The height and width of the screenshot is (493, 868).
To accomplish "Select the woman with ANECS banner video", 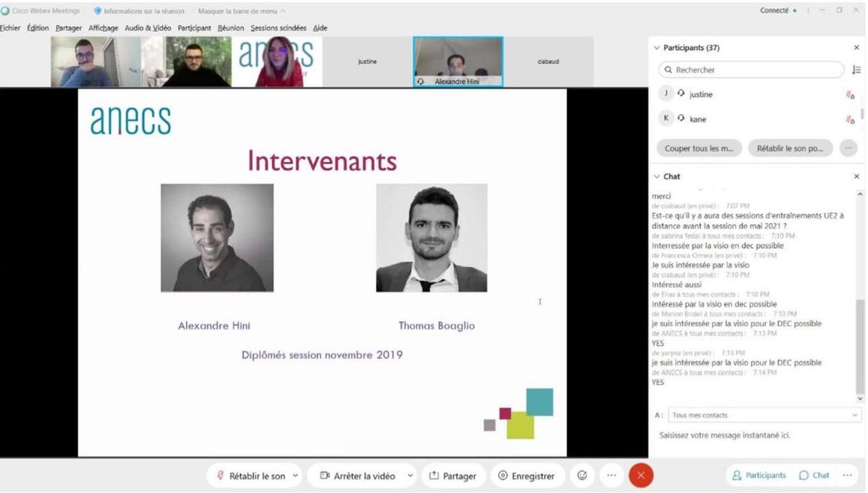I will [x=277, y=62].
